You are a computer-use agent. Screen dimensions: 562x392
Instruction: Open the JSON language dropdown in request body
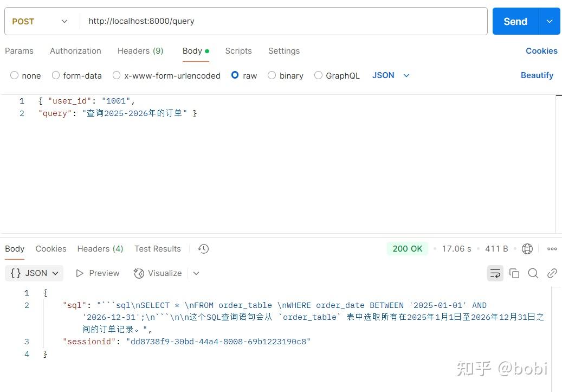pos(391,75)
